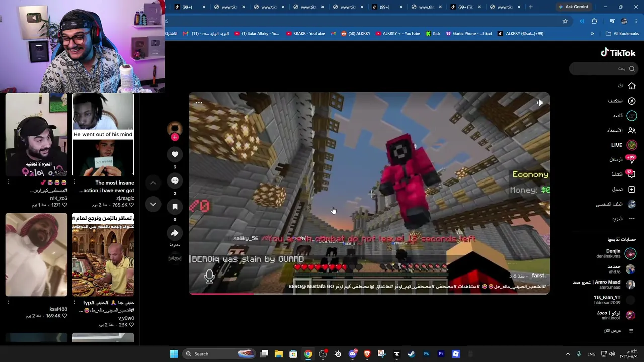
Task: Open the KRAKR - YouTube bookmark
Action: click(x=305, y=34)
